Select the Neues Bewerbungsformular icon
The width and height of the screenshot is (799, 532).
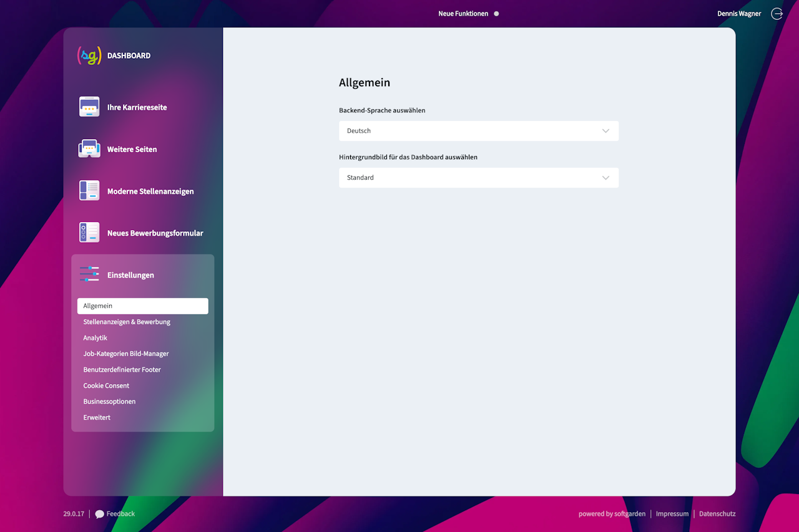(x=89, y=232)
